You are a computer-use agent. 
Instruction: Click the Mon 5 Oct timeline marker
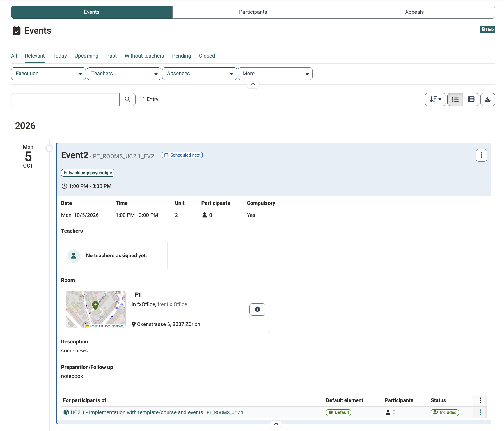[x=49, y=148]
